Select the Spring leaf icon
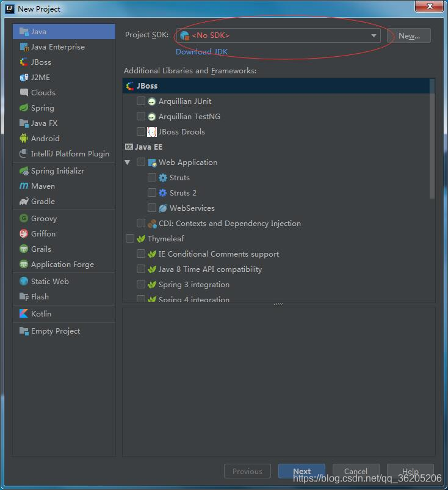 (24, 108)
